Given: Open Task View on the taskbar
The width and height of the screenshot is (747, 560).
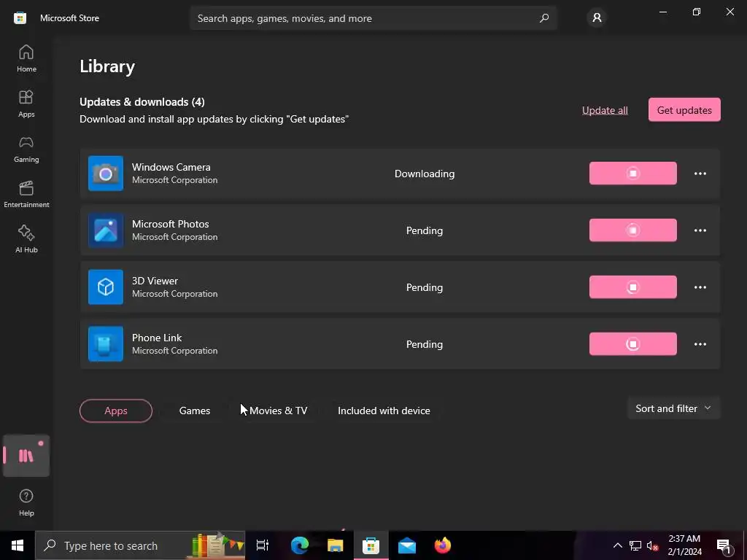Looking at the screenshot, I should click(263, 545).
